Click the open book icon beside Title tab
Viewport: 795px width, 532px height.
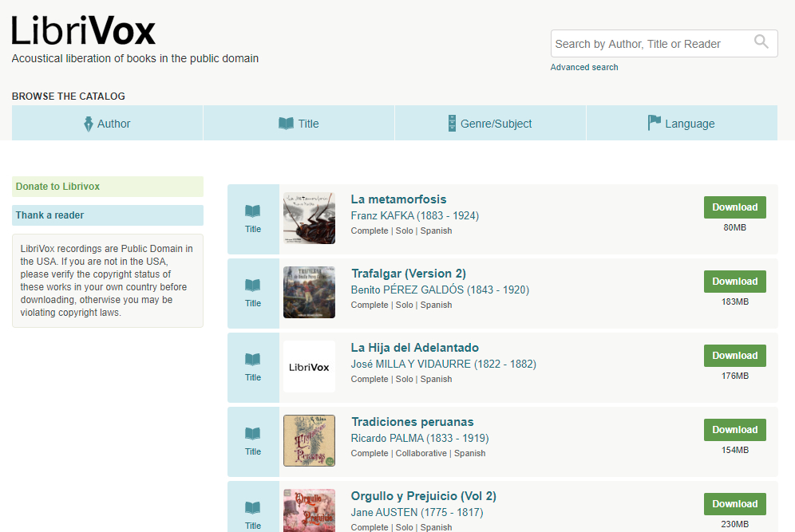point(286,123)
